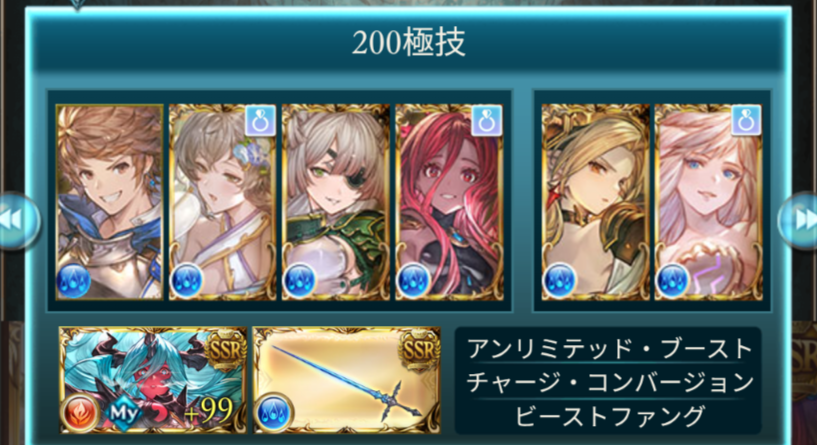This screenshot has height=445, width=817.
Task: Select the blonde sub member portrait
Action: pos(596,202)
